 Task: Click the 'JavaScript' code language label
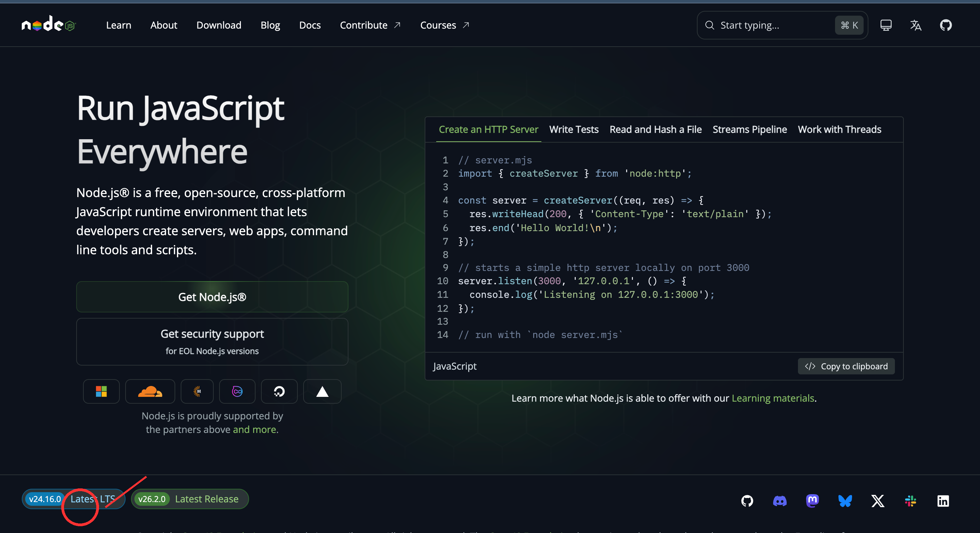[455, 366]
